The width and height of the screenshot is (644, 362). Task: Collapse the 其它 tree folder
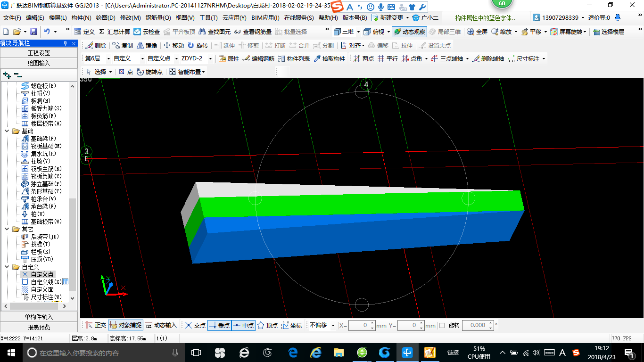coord(7,229)
